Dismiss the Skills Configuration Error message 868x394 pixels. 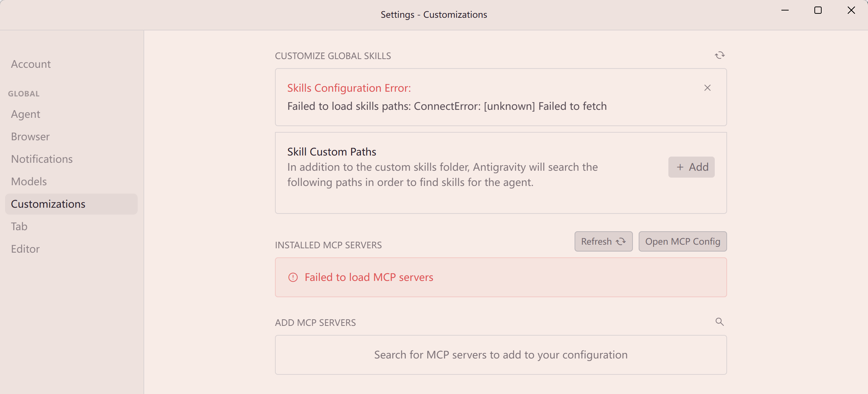pyautogui.click(x=707, y=88)
